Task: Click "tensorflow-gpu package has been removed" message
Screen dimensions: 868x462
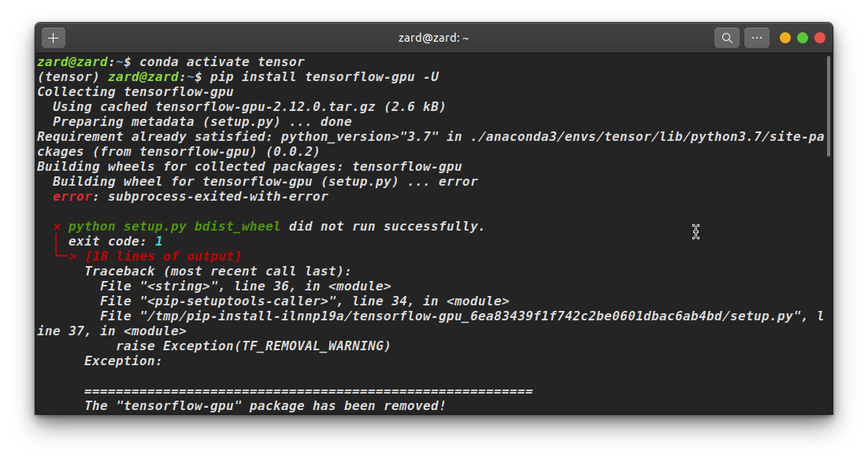Action: coord(265,405)
